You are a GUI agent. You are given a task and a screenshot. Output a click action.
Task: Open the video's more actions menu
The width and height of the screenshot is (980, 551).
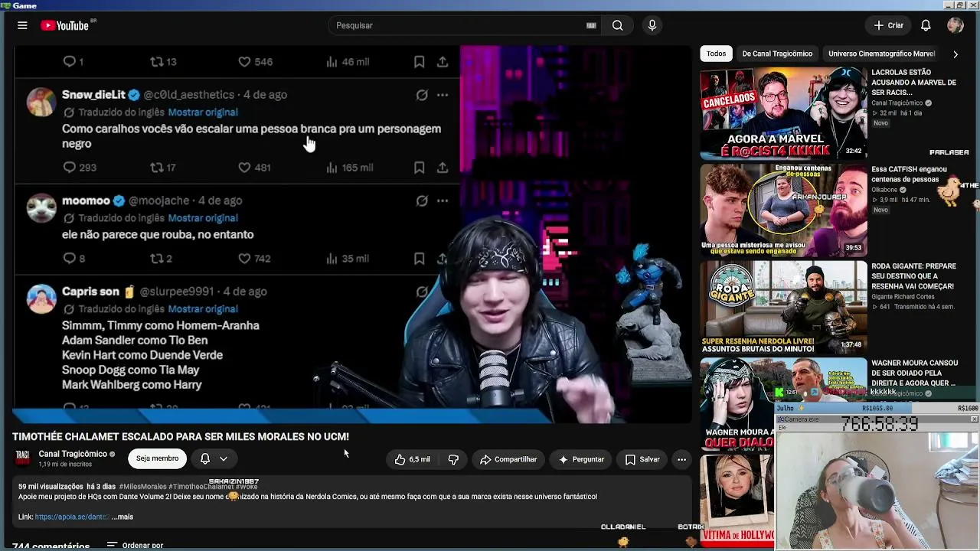(x=681, y=459)
